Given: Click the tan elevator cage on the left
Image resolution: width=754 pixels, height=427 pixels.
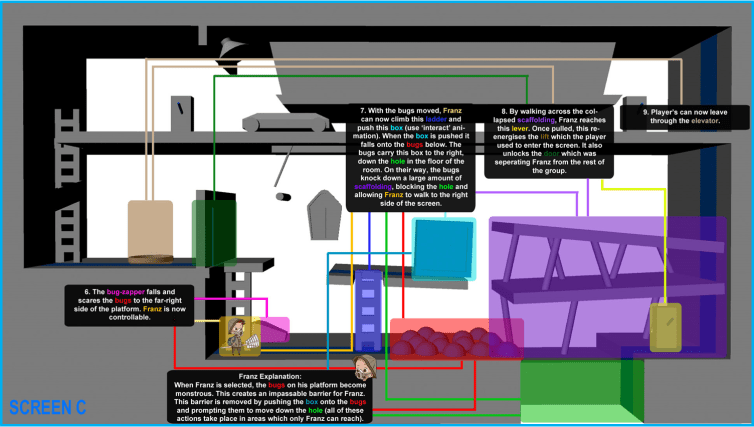Looking at the screenshot, I should [x=150, y=230].
